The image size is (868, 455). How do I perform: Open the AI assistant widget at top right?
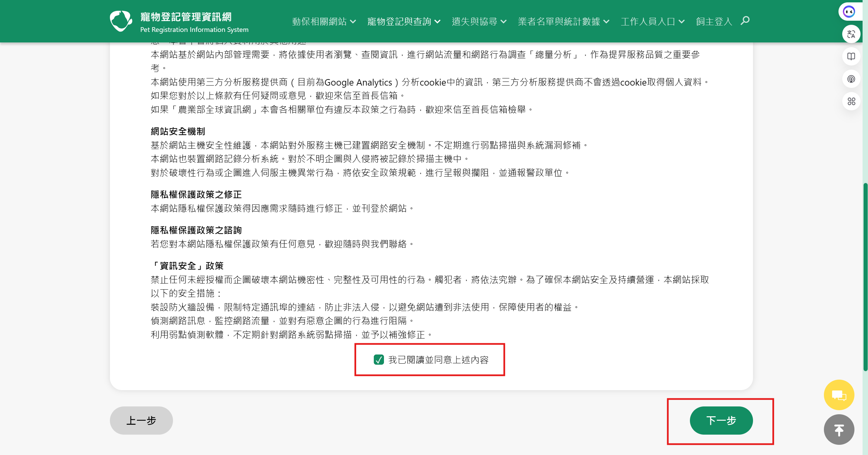click(851, 11)
